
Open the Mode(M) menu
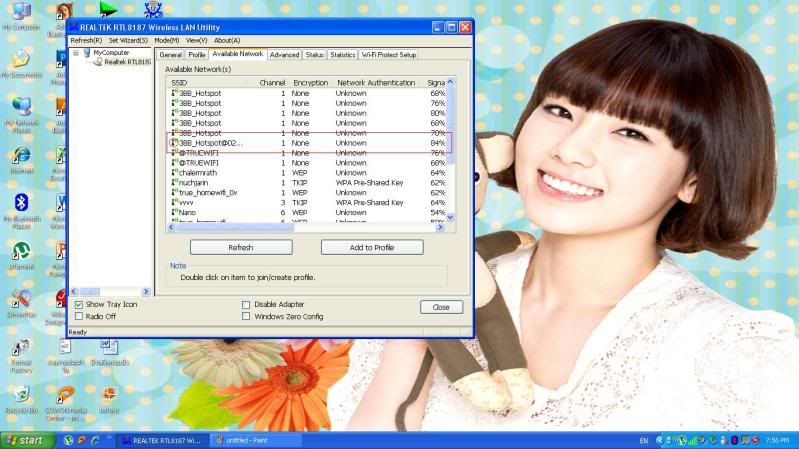tap(167, 40)
